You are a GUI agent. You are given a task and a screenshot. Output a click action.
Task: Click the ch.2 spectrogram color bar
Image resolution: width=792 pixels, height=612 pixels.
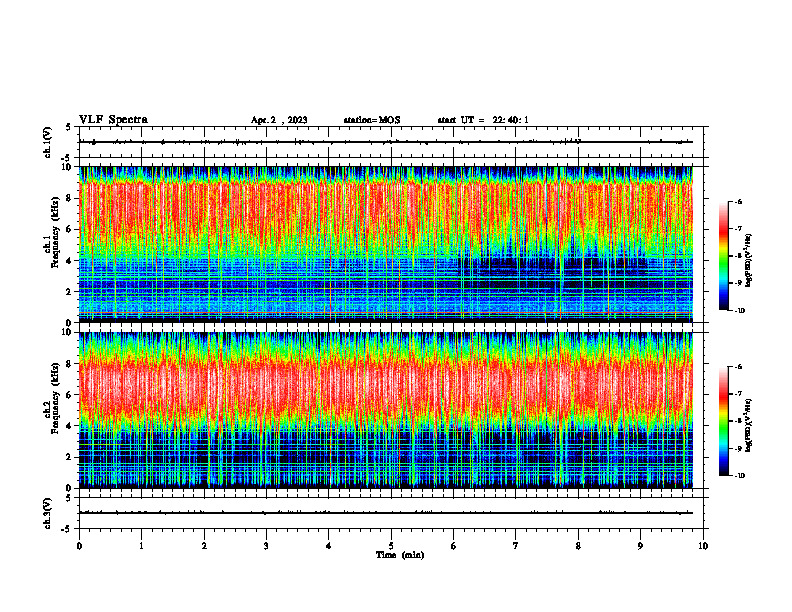tap(724, 421)
